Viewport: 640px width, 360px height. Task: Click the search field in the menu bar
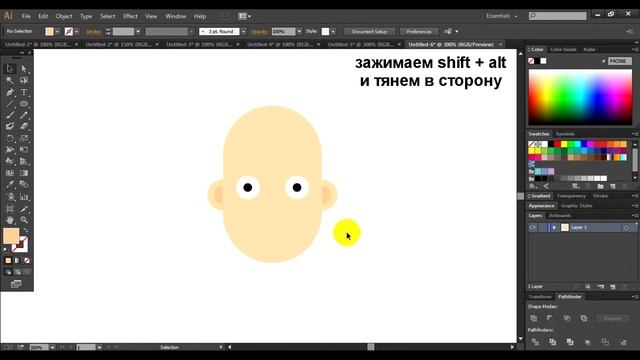tap(558, 16)
